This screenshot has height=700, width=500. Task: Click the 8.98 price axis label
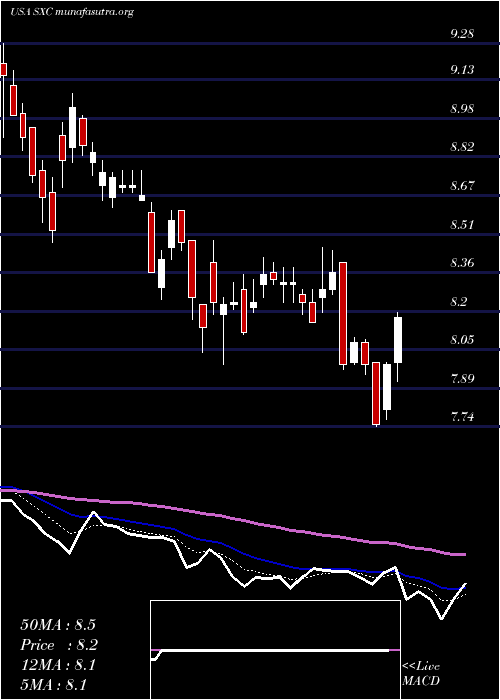tap(462, 108)
